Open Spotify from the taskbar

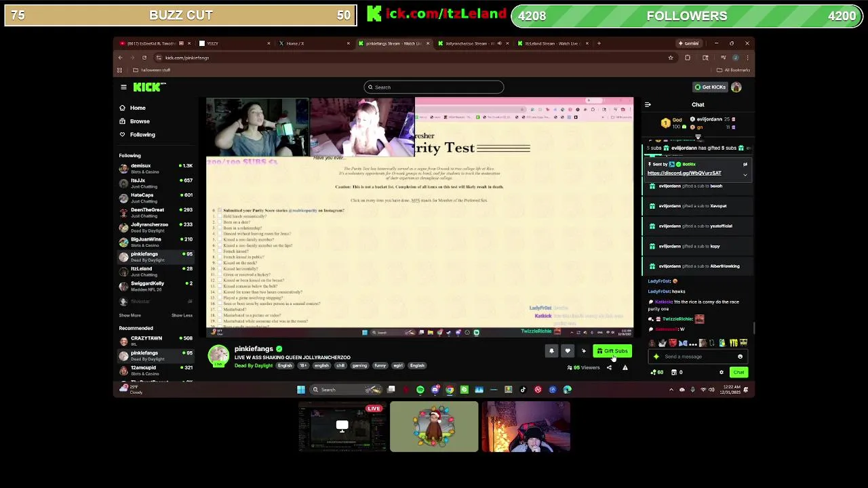point(420,390)
